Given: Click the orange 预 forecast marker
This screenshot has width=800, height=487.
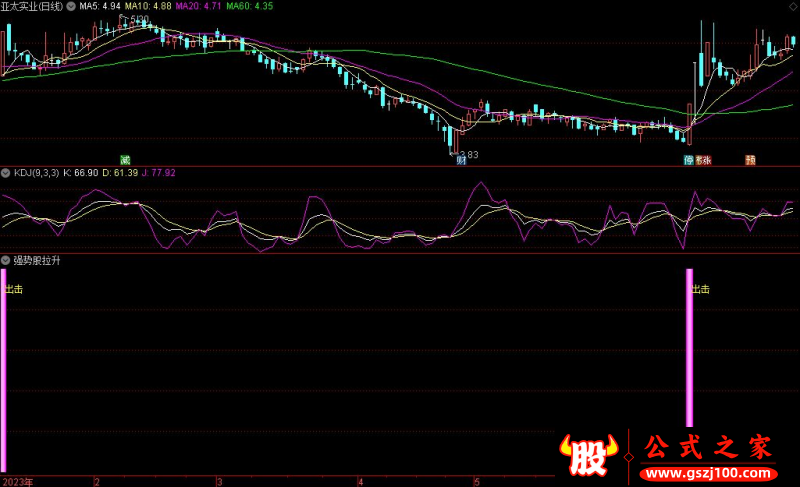Looking at the screenshot, I should [749, 159].
